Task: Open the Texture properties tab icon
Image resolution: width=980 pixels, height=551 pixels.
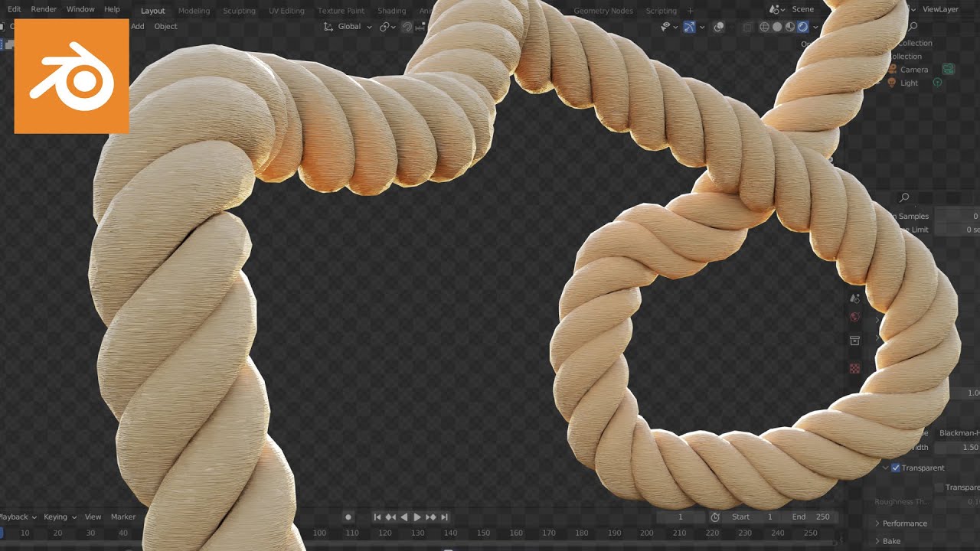Action: pyautogui.click(x=854, y=368)
